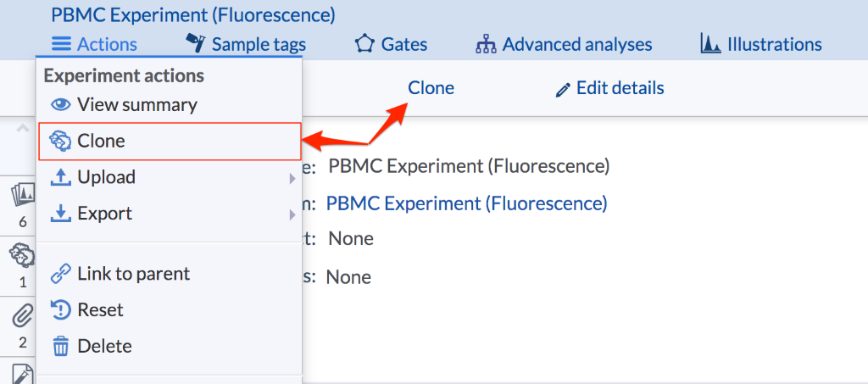Viewport: 868px width, 384px height.
Task: Choose Clone in the Actions dropdown
Action: [x=169, y=141]
